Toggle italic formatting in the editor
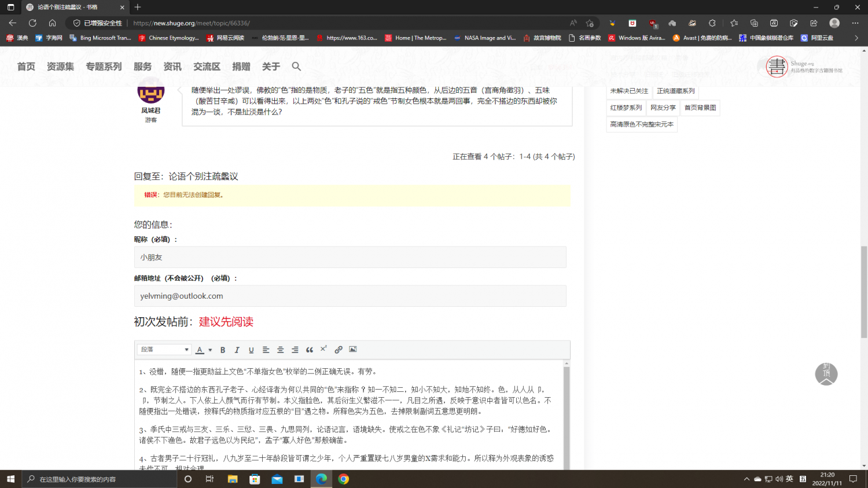Screen dimensions: 868x488 tap(237, 350)
